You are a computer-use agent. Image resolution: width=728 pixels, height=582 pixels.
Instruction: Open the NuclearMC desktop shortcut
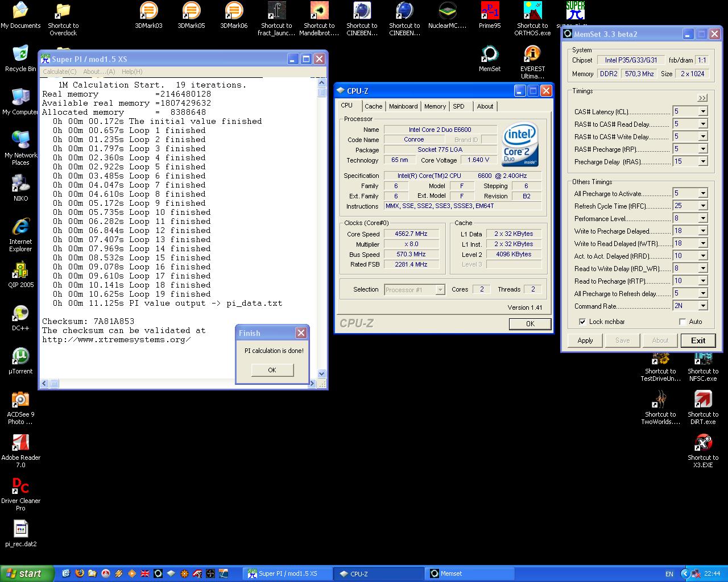447,15
